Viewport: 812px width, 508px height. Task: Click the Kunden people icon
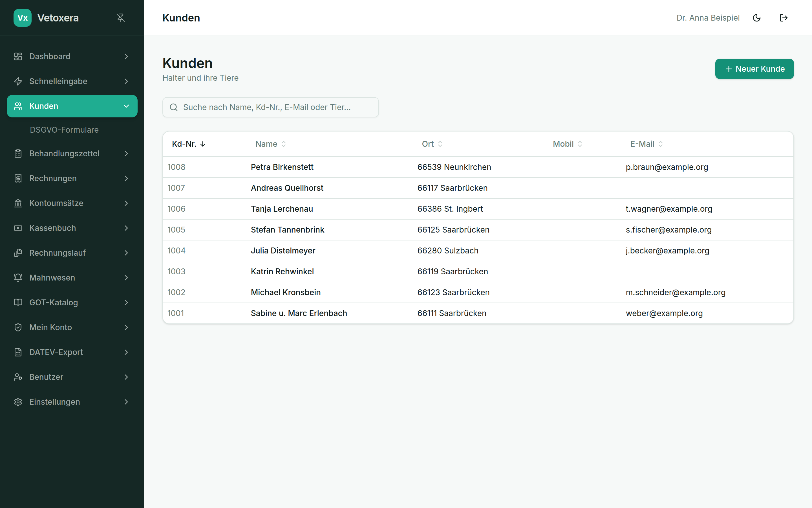18,106
